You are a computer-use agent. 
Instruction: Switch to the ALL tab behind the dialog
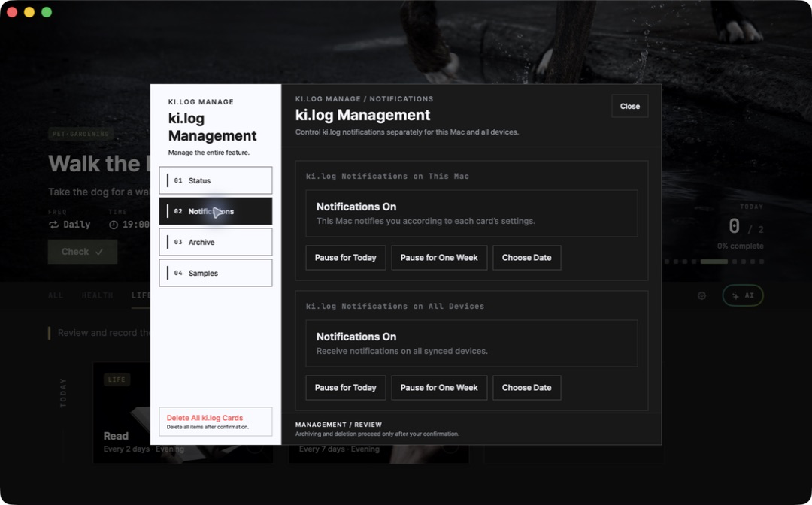pos(56,295)
